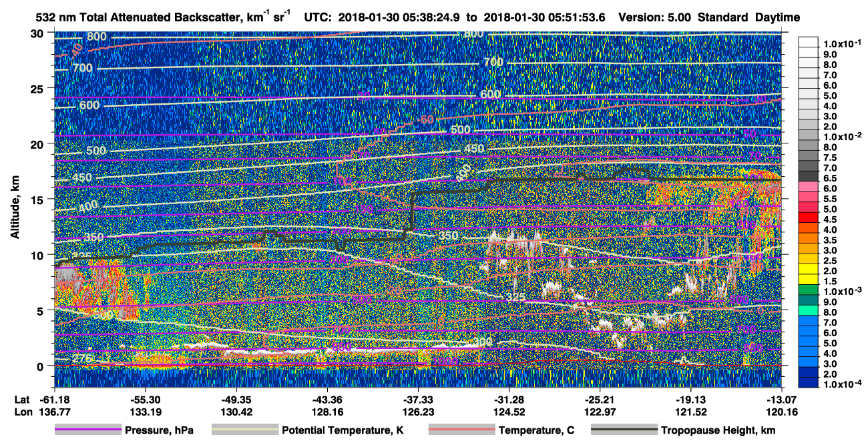
Task: Select the 'Tropopause Height, km' legend label
Action: pyautogui.click(x=718, y=431)
